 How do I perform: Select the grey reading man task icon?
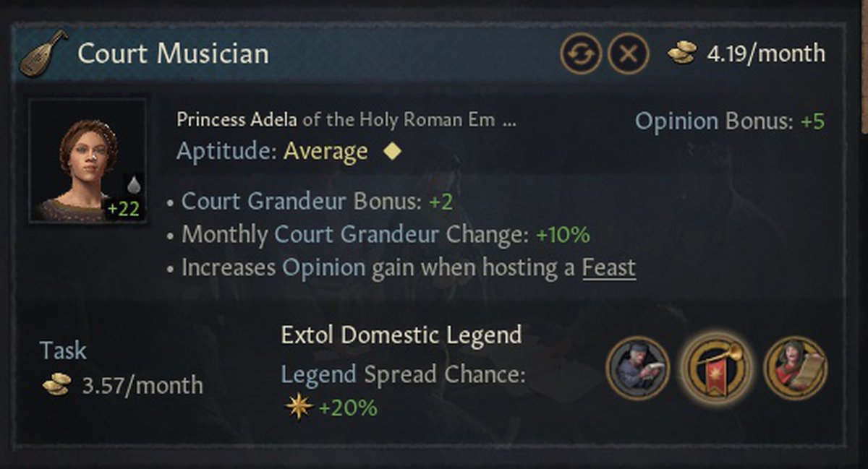pos(637,369)
